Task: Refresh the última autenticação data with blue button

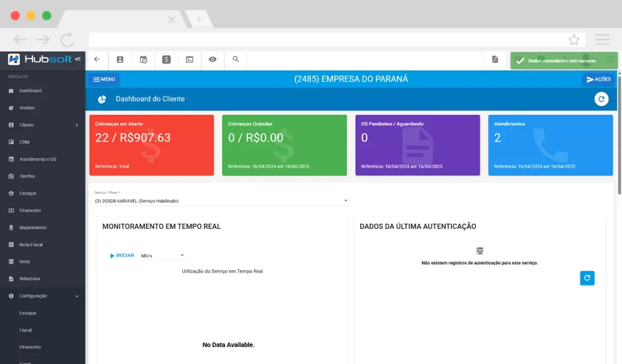Action: click(x=587, y=278)
